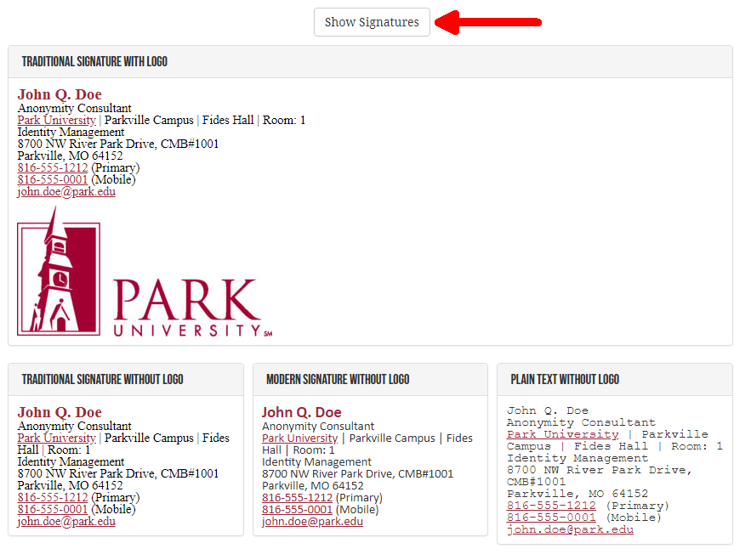Open Park University link in logo signature

[56, 120]
